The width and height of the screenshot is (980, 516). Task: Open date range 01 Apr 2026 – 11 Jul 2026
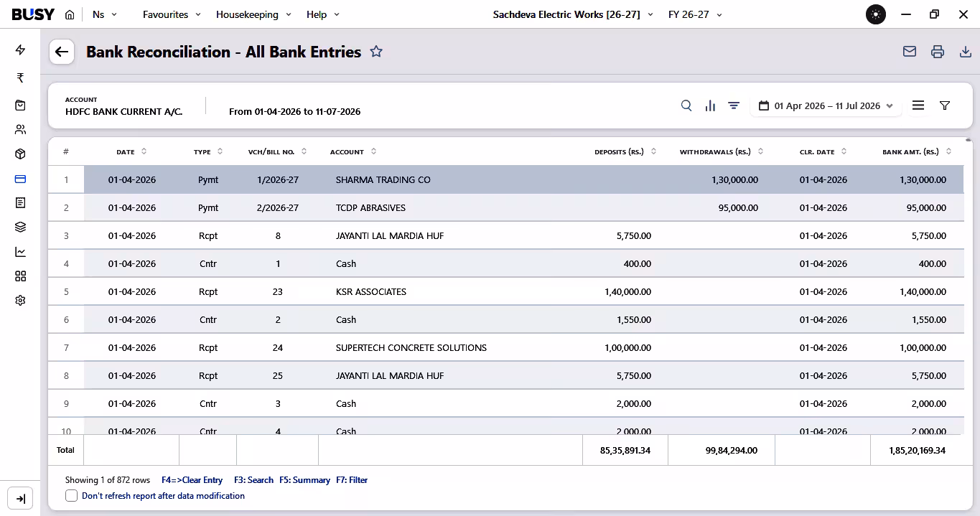click(x=826, y=105)
